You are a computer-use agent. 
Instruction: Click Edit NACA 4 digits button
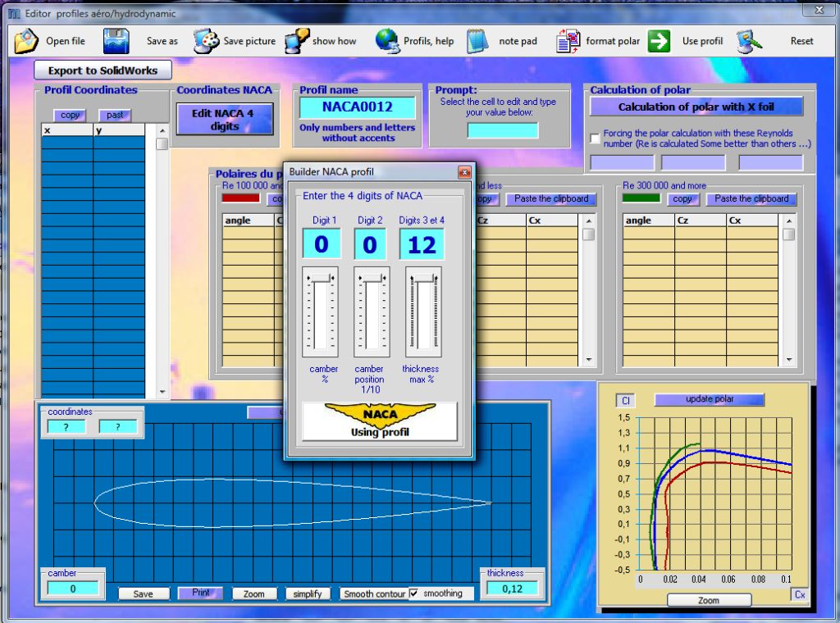pyautogui.click(x=225, y=120)
